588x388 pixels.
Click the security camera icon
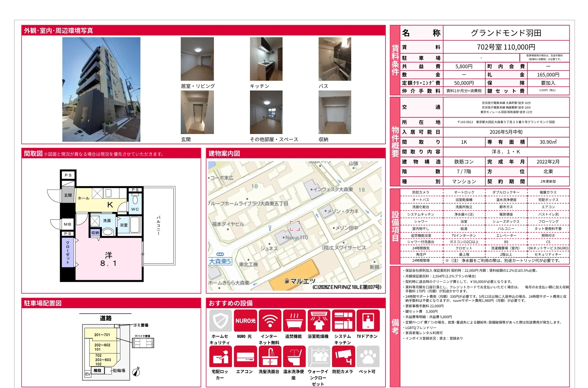click(x=343, y=356)
